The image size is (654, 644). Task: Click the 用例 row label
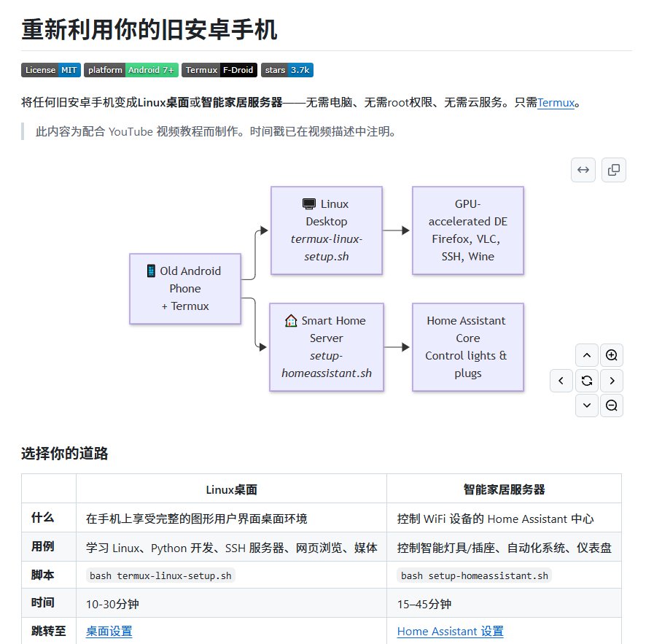point(42,546)
